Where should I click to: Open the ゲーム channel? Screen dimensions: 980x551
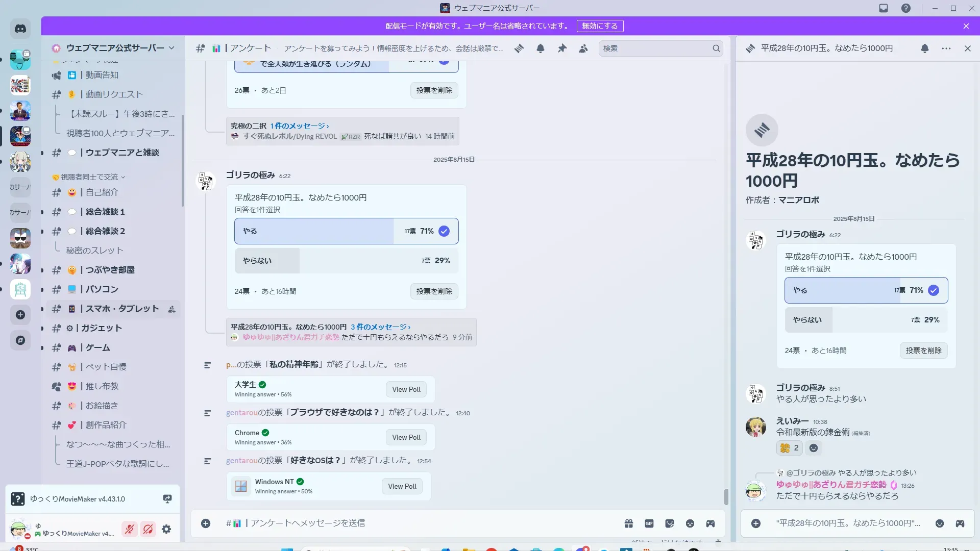tap(98, 347)
